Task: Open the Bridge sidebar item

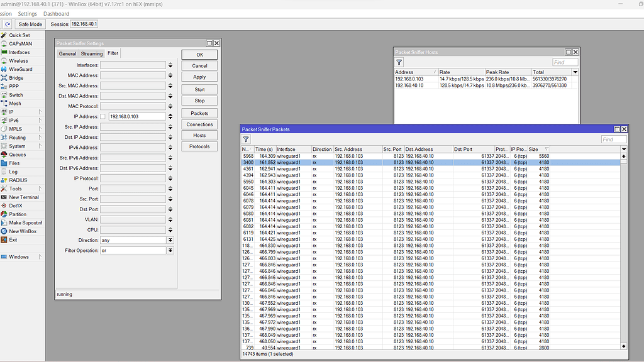Action: [x=16, y=78]
